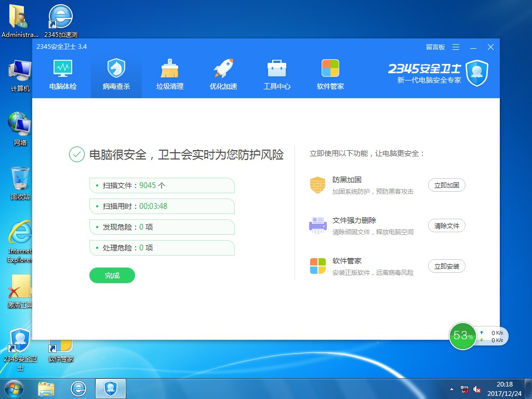Select the 回收站 desktop icon

[x=20, y=183]
